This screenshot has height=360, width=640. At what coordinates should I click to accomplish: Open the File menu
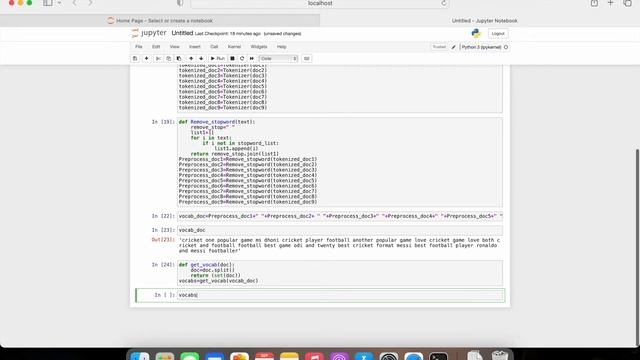pyautogui.click(x=139, y=47)
